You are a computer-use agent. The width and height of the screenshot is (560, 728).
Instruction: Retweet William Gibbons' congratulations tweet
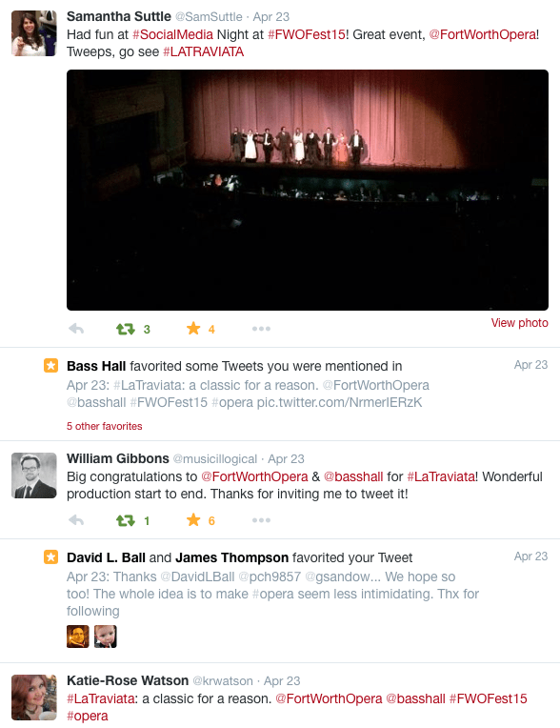(126, 520)
